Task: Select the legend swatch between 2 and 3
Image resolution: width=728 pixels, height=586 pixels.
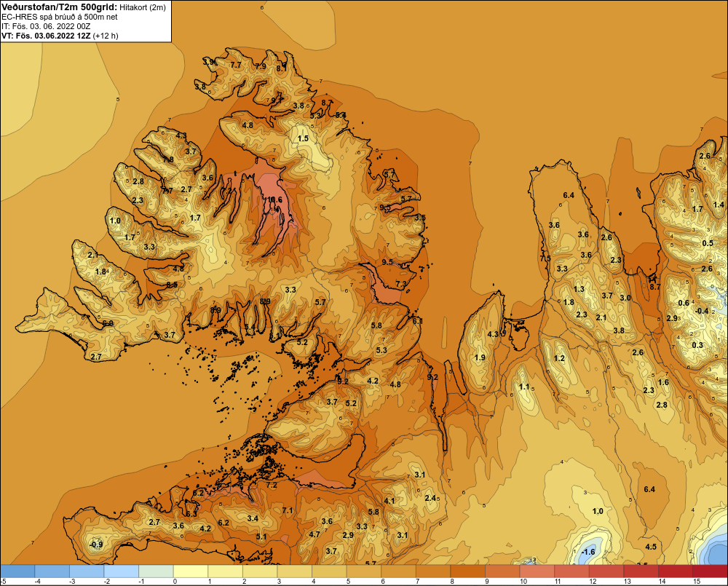Action: (x=260, y=571)
